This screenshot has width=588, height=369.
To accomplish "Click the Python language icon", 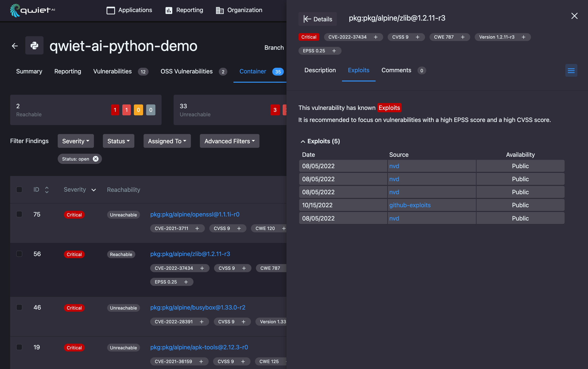I will pos(34,46).
